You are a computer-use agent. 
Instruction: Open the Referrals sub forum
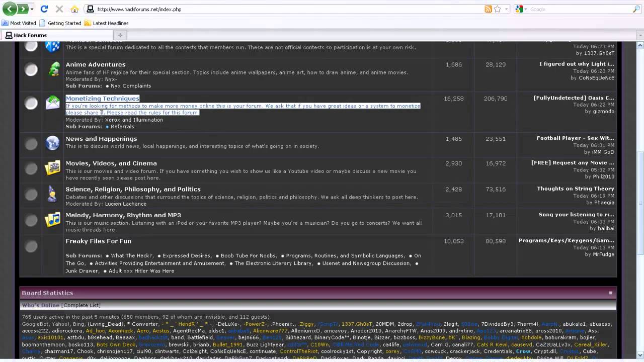(x=122, y=127)
